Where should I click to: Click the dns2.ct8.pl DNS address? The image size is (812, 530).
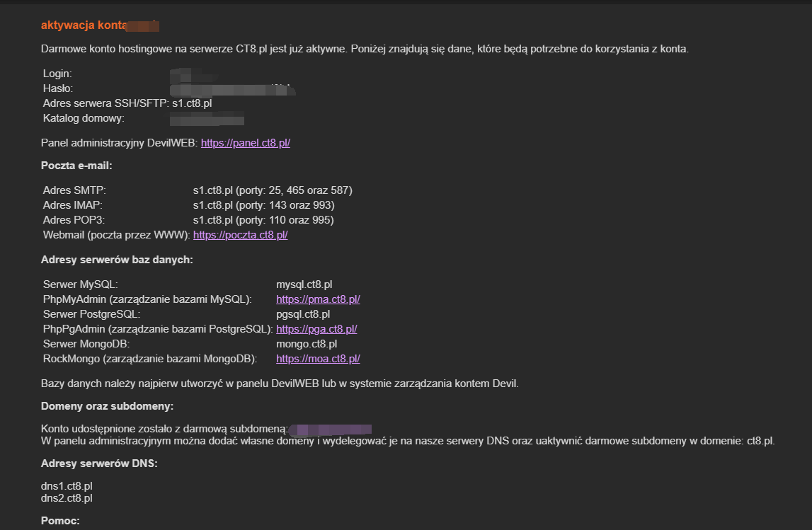[67, 498]
